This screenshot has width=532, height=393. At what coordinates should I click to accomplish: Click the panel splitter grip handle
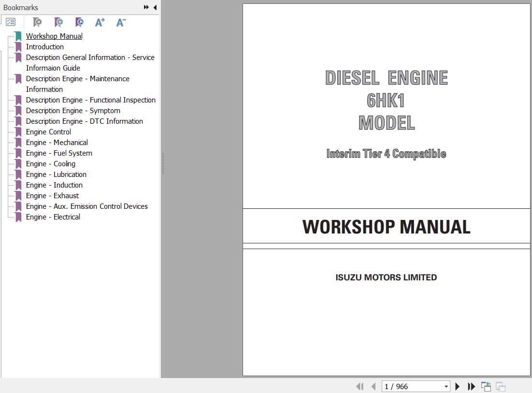coord(163,163)
